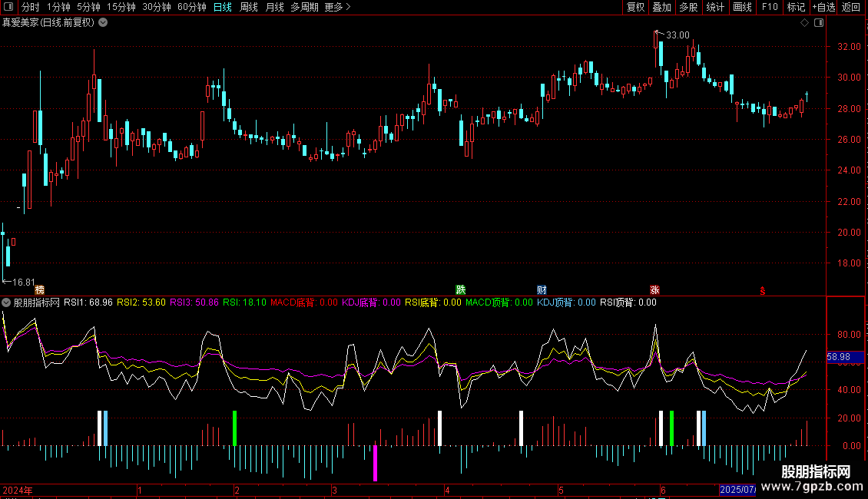Open the blue 财 financial marker
Screen dimensions: 868x499
tap(542, 290)
